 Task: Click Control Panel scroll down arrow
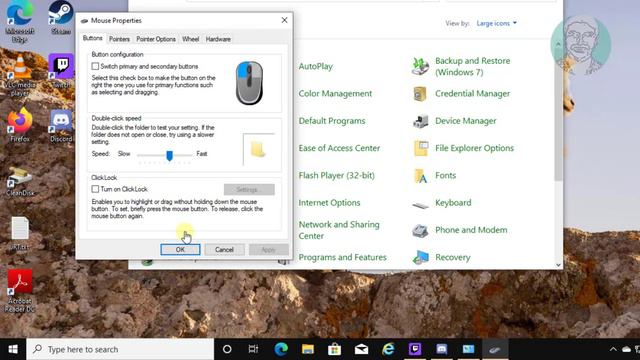point(558,265)
